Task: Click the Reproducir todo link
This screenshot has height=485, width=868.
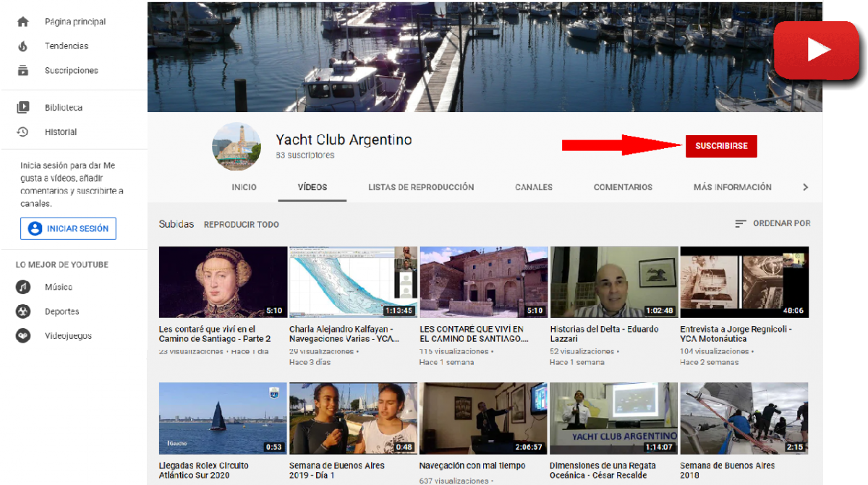Action: (x=241, y=225)
